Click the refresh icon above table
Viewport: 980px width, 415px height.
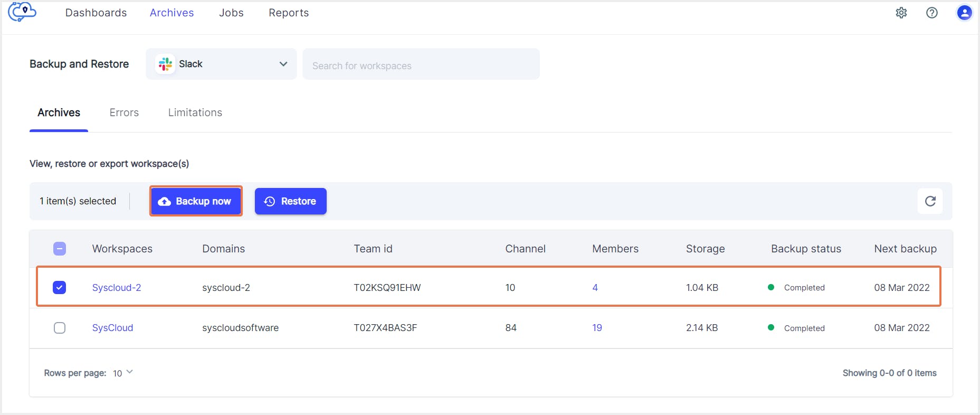click(930, 201)
